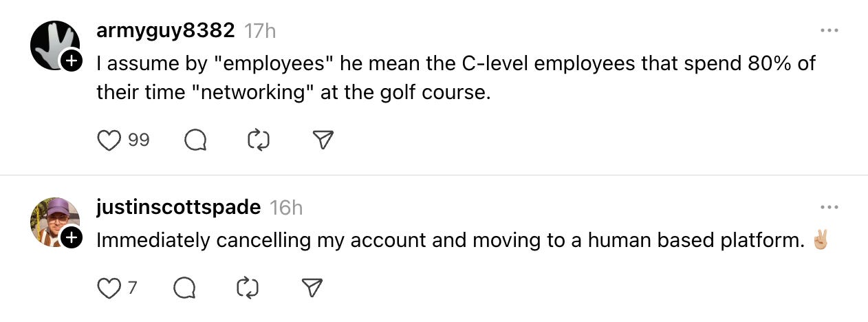Open justinscottspade's profile from username
The image size is (868, 322).
coord(179,207)
